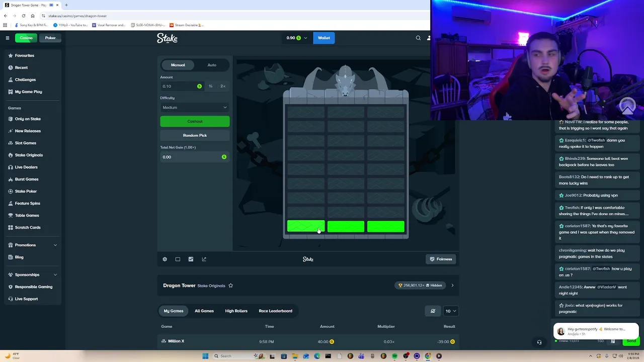Favourite Dragon Tower with star icon
This screenshot has height=362, width=644.
click(230, 286)
